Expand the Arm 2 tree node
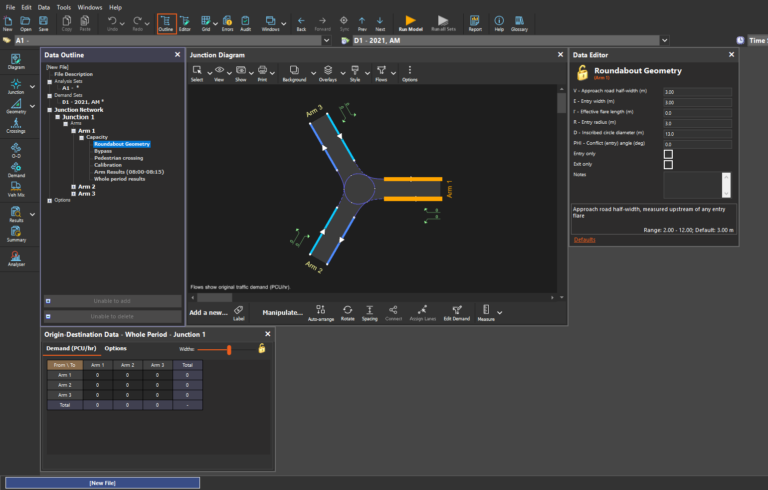The height and width of the screenshot is (490, 768). [x=72, y=186]
